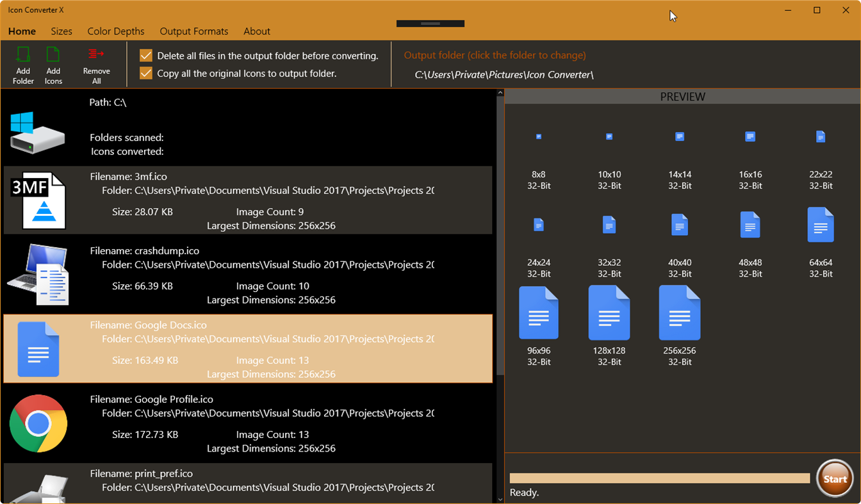
Task: Click the printer icon next to print_pref.ico
Action: [38, 489]
